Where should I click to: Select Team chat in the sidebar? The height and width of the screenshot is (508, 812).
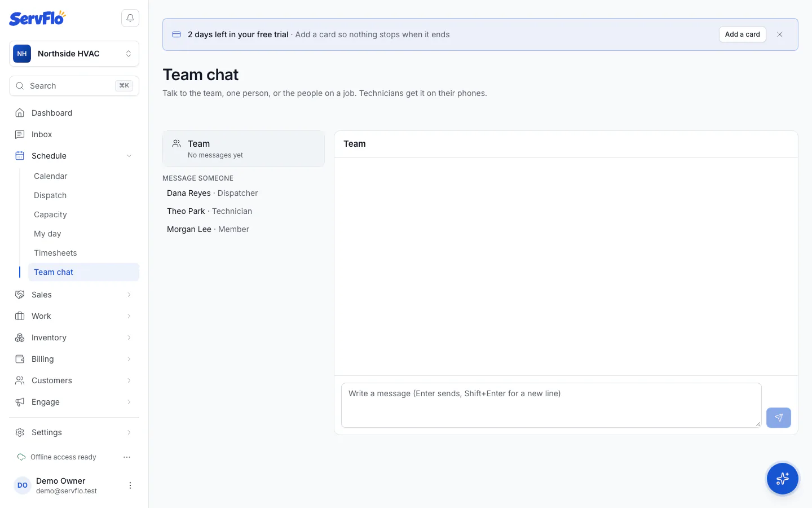click(83, 272)
